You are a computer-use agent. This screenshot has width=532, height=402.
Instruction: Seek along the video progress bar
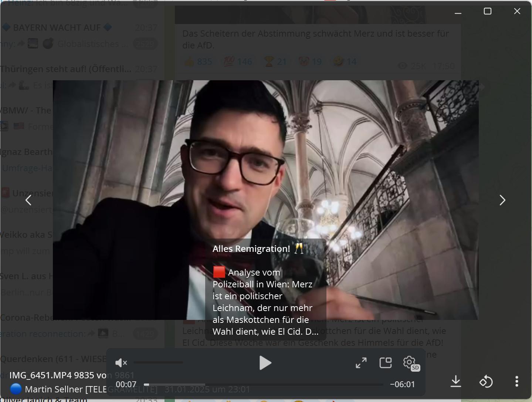coord(263,385)
